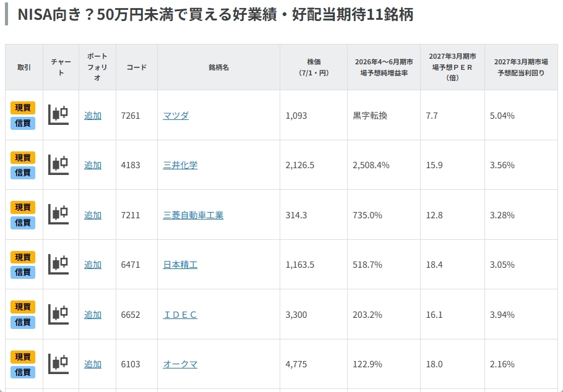Click the PER value 7.7 cell
This screenshot has height=392, width=563.
(x=452, y=115)
